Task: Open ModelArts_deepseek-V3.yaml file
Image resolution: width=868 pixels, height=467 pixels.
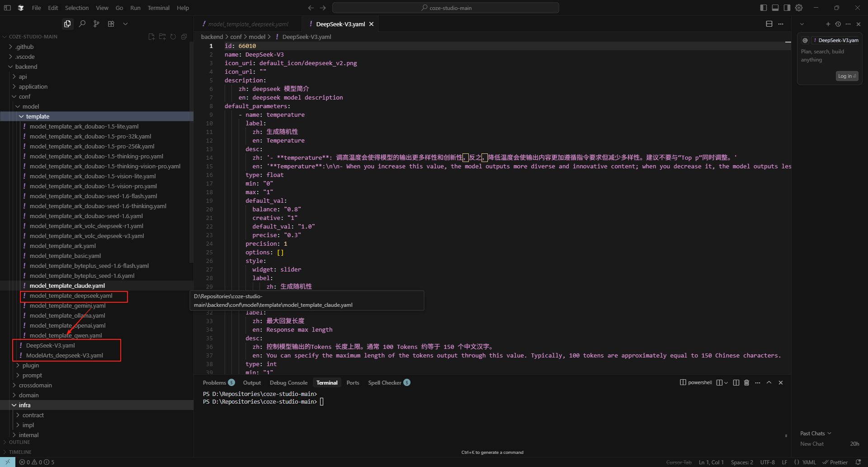Action: [x=64, y=355]
